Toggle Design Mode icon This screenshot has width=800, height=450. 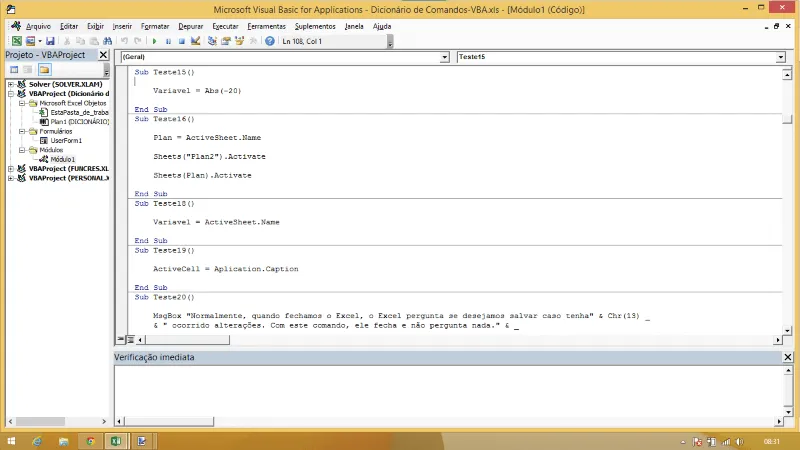195,41
